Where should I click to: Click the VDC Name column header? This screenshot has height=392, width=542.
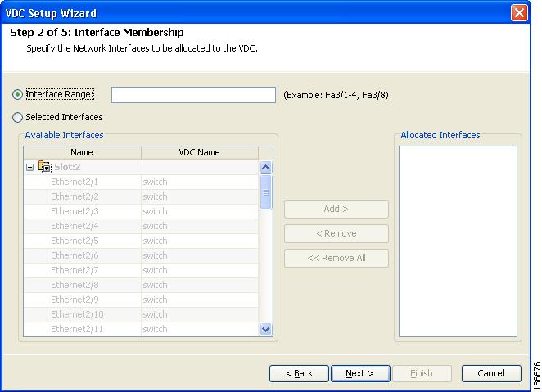point(200,152)
